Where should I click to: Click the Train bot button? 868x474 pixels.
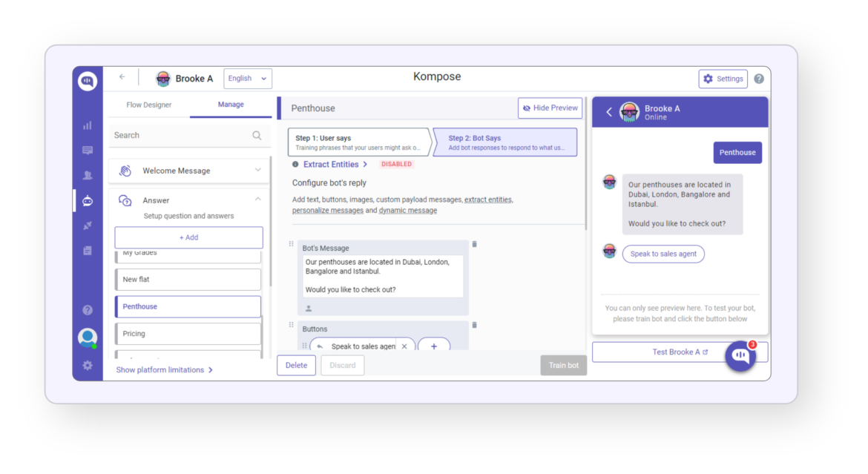point(563,365)
